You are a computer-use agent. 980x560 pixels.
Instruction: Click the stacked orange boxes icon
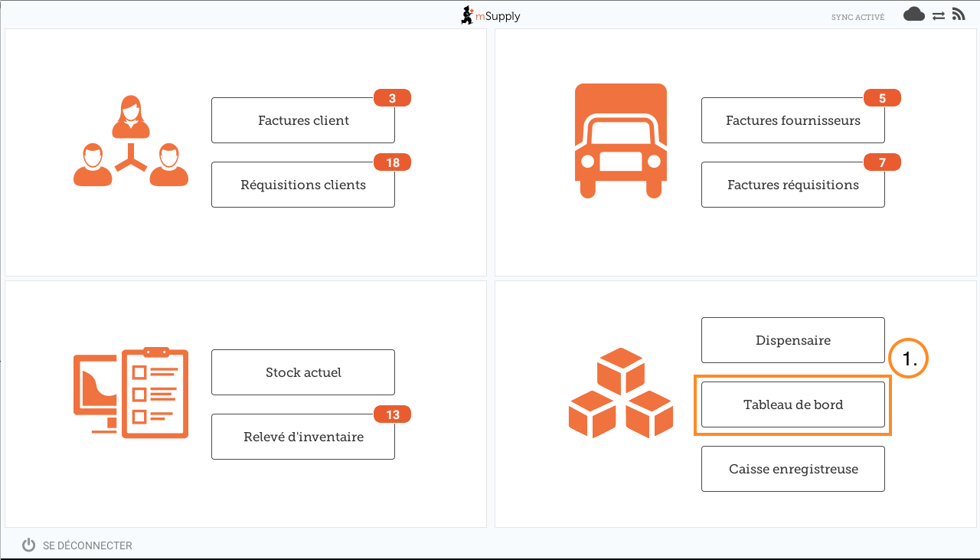click(x=620, y=393)
